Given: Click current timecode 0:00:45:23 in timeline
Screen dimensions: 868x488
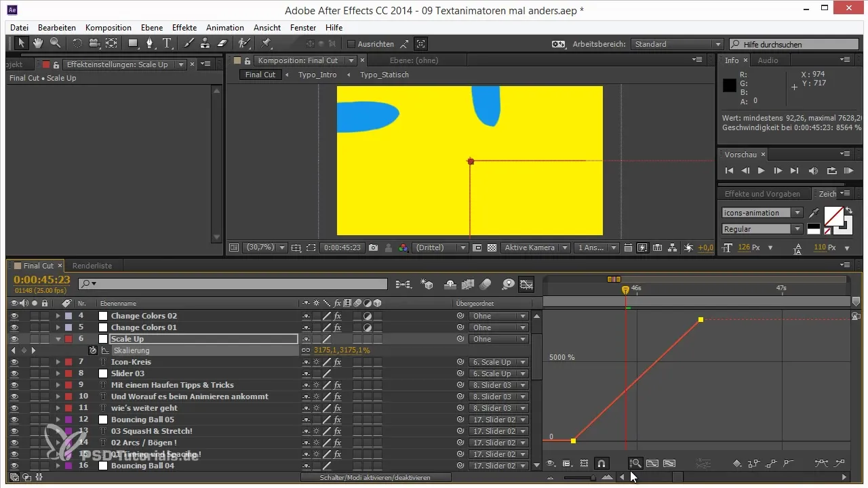Looking at the screenshot, I should 42,280.
